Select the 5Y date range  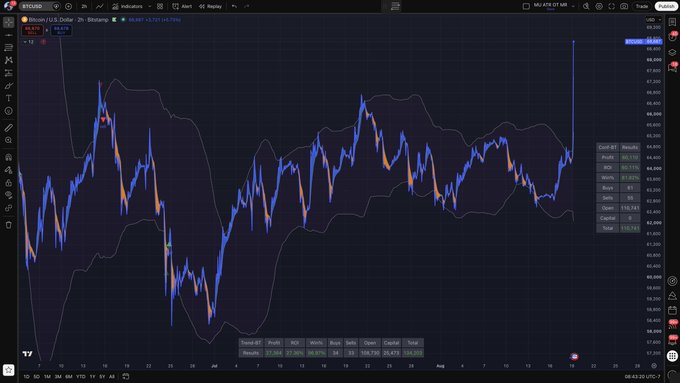[102, 376]
